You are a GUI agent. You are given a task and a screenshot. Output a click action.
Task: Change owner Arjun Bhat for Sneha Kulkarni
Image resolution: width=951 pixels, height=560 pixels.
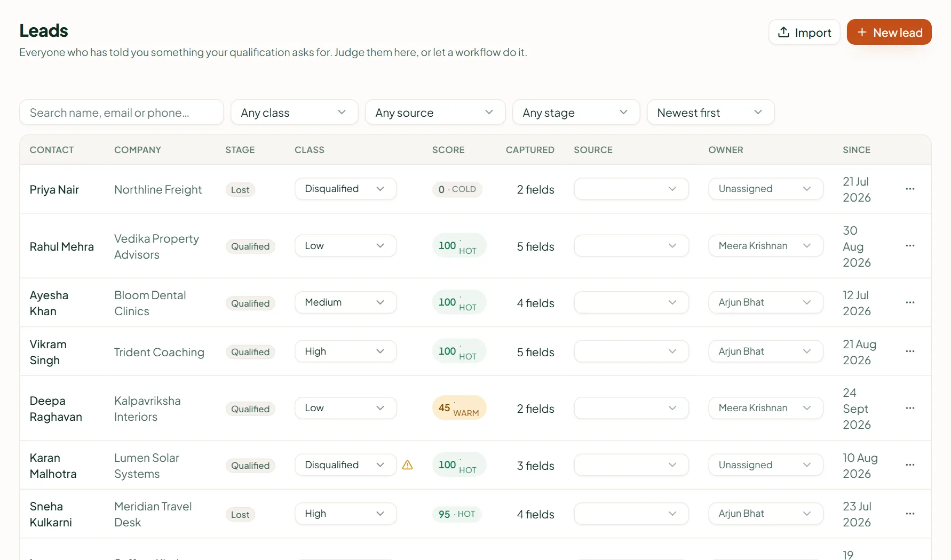coord(766,514)
